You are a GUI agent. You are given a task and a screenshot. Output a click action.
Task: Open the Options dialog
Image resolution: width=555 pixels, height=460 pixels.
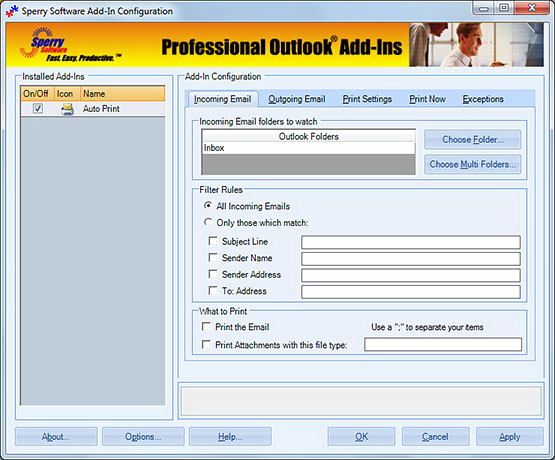pos(143,437)
